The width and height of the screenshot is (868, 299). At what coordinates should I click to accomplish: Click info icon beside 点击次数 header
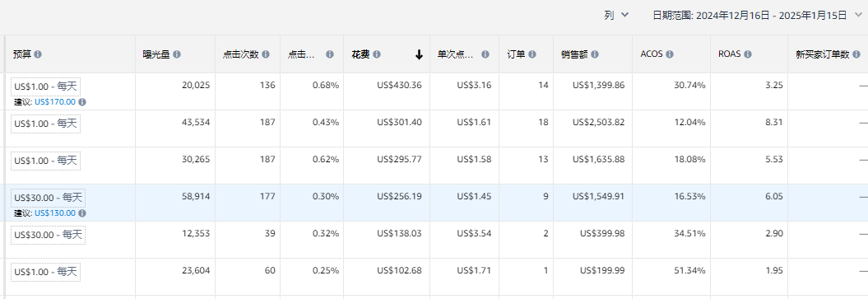pos(266,54)
